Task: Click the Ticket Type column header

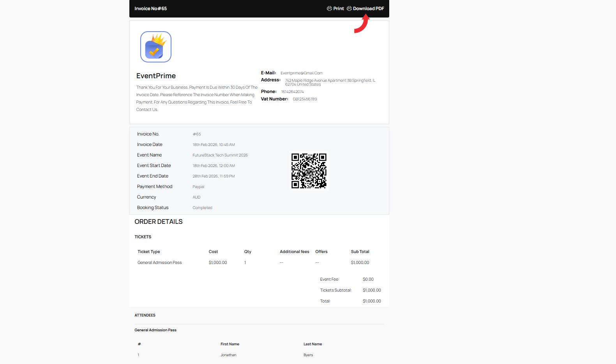Action: (149, 252)
